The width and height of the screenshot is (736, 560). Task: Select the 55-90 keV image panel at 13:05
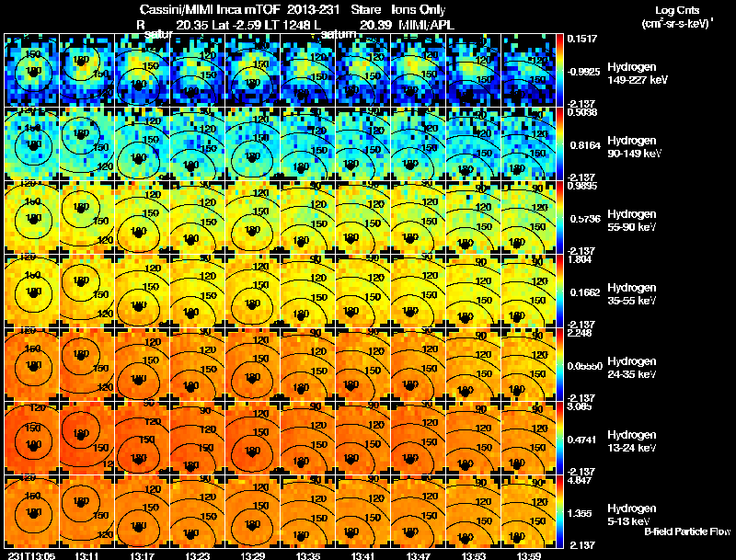(x=31, y=217)
